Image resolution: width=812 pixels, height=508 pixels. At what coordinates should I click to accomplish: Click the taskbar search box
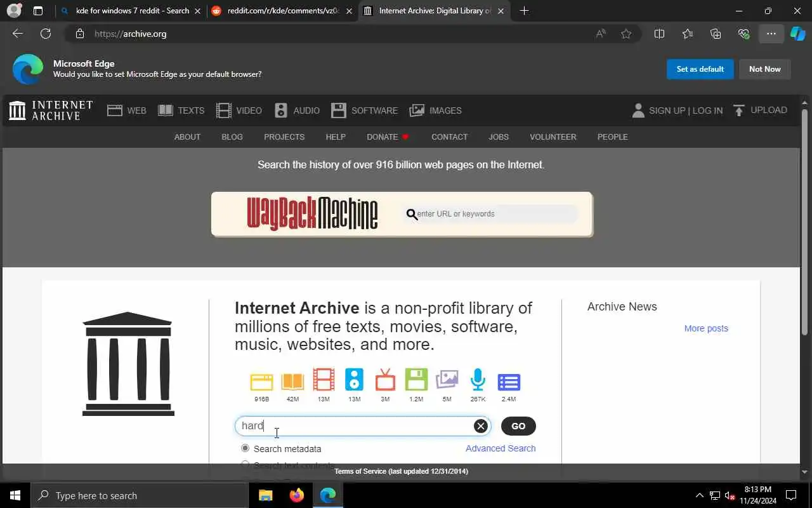click(x=140, y=495)
